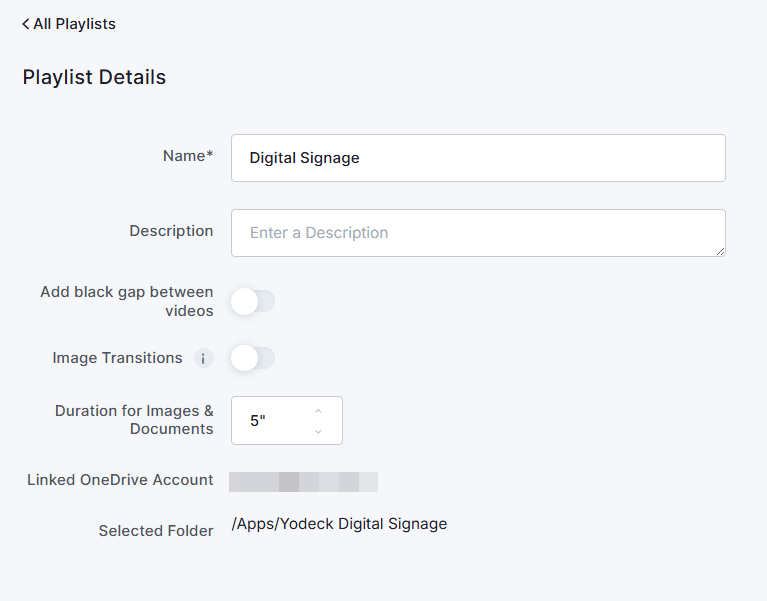The height and width of the screenshot is (601, 767).
Task: Enable the Image Transitions switch
Action: pos(253,358)
